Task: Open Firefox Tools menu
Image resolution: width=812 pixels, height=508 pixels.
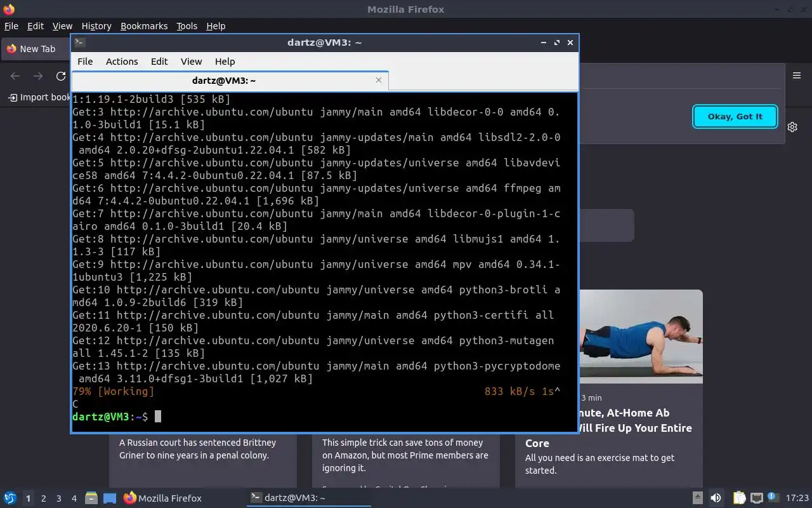Action: point(187,26)
